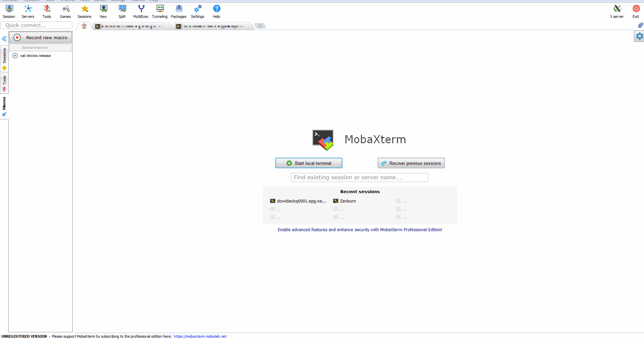The height and width of the screenshot is (339, 644).
Task: Click the Servers toolbar icon
Action: pyautogui.click(x=28, y=11)
